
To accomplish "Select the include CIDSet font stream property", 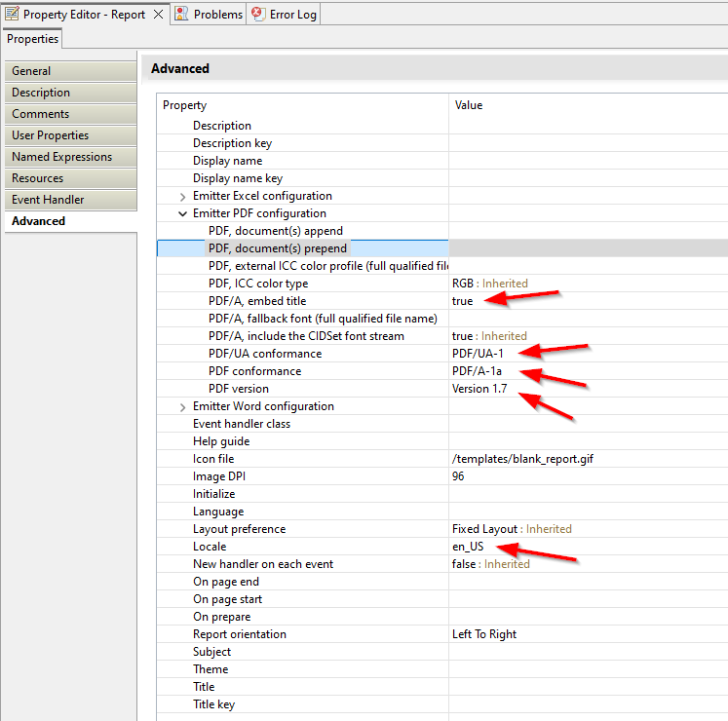I will point(306,336).
